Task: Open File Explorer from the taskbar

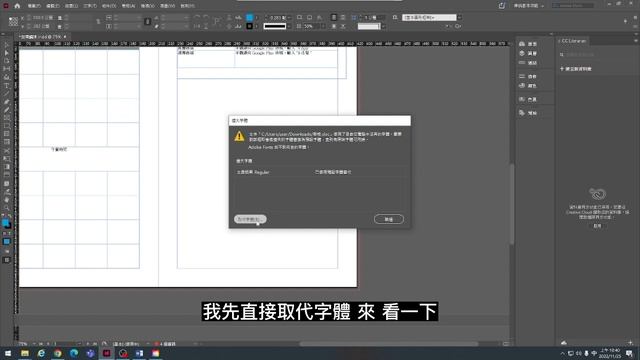Action: pyautogui.click(x=25, y=353)
